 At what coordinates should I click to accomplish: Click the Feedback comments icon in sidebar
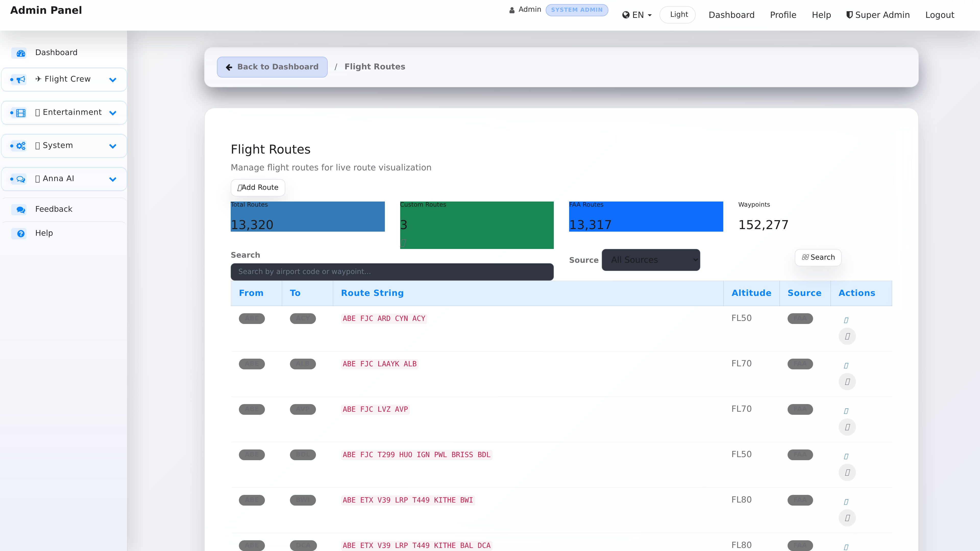pyautogui.click(x=21, y=209)
